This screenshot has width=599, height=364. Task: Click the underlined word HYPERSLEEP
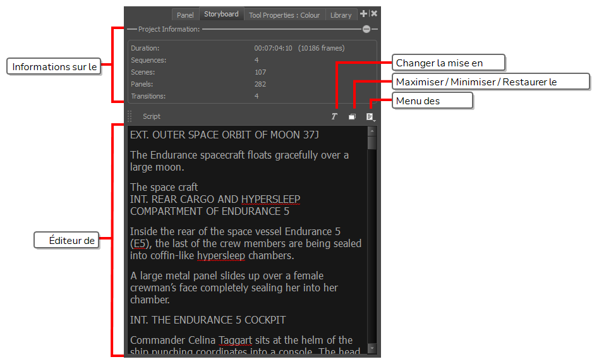270,199
